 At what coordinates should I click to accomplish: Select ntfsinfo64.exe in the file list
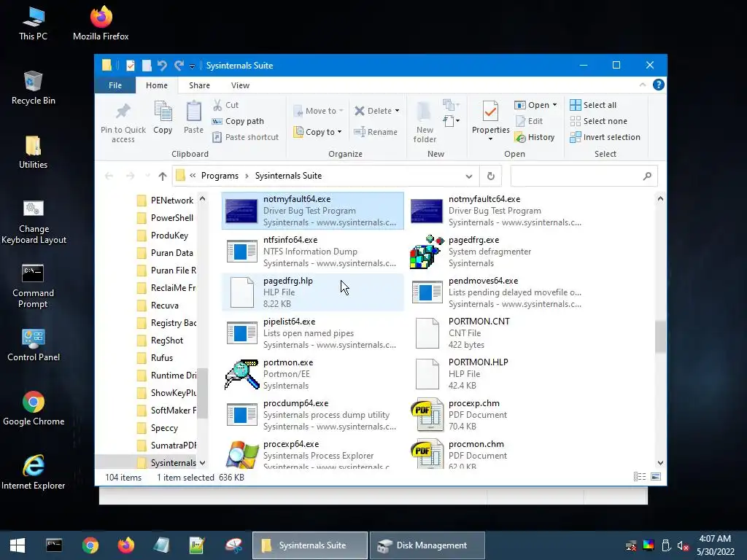(x=312, y=252)
